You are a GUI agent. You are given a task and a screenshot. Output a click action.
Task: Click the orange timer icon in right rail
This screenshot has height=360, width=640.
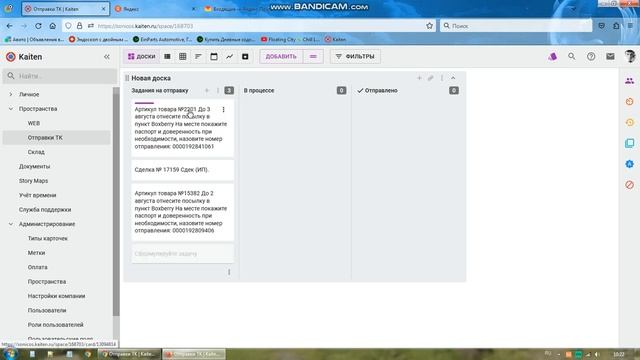coord(629,102)
